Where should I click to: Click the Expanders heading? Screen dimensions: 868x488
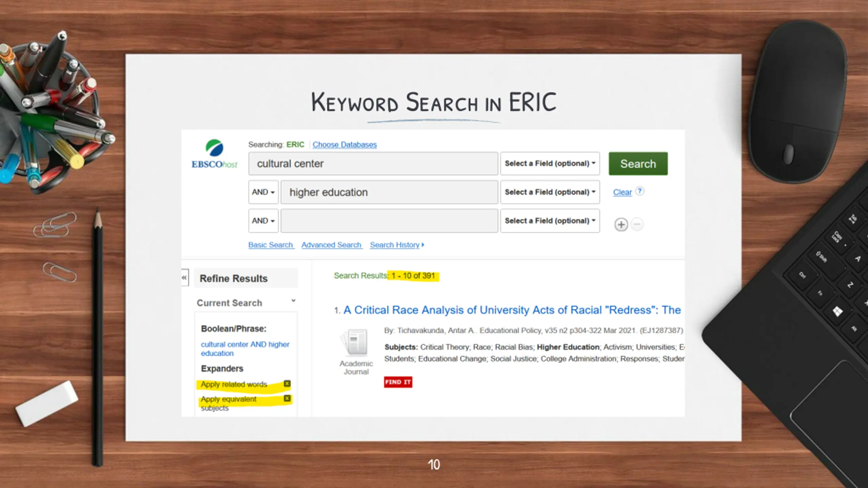click(x=222, y=368)
